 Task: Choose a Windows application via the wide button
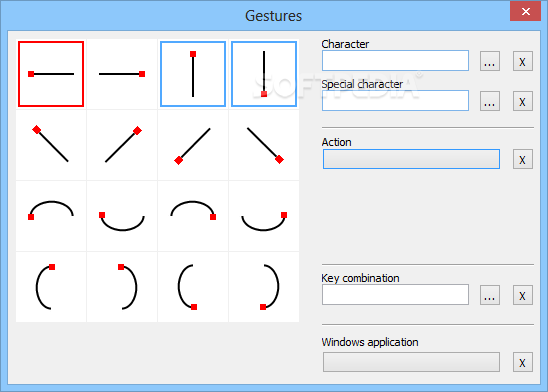coord(411,362)
